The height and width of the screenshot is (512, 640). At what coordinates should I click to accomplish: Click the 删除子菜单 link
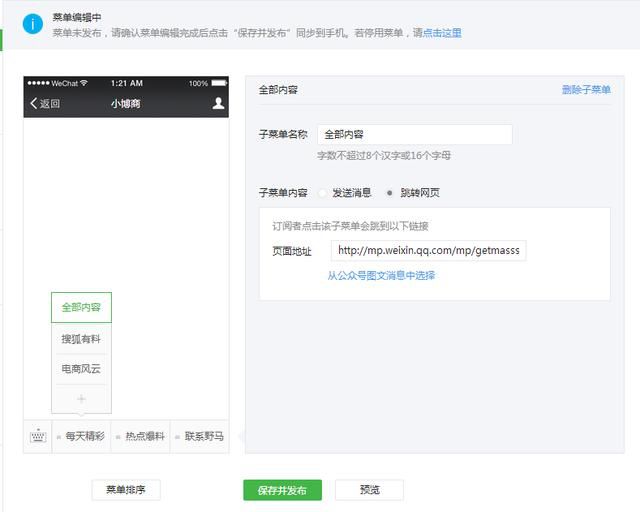point(586,90)
